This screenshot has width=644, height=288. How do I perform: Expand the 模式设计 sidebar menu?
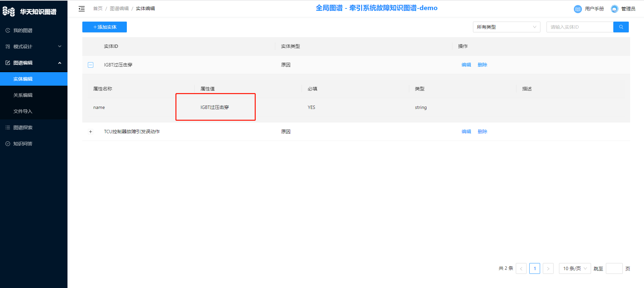click(x=34, y=47)
